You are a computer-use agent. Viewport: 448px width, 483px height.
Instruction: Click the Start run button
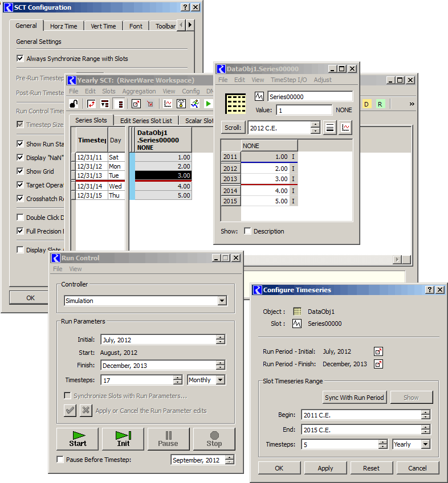click(78, 439)
